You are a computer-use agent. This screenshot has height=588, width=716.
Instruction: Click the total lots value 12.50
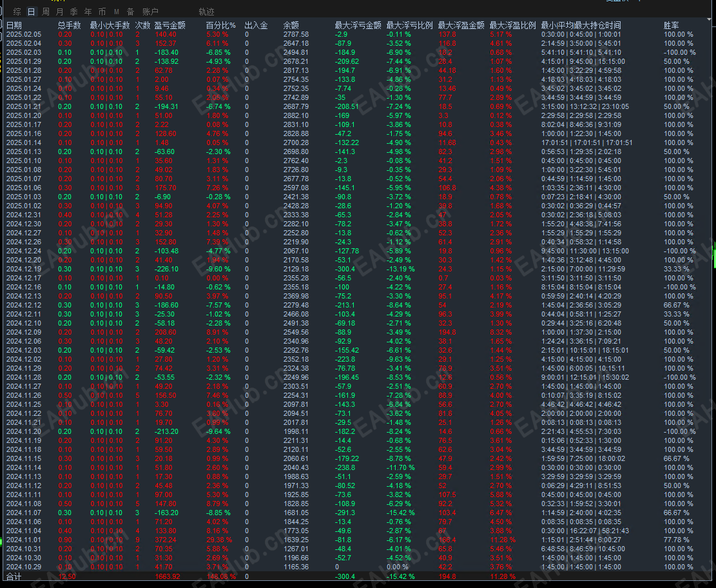pyautogui.click(x=67, y=576)
